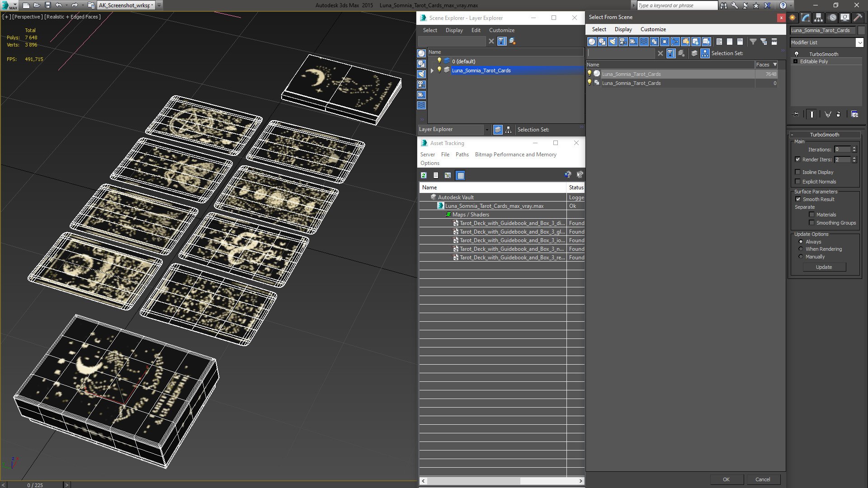The height and width of the screenshot is (488, 868).
Task: Click the Save file icon in top toolbar
Action: click(48, 5)
